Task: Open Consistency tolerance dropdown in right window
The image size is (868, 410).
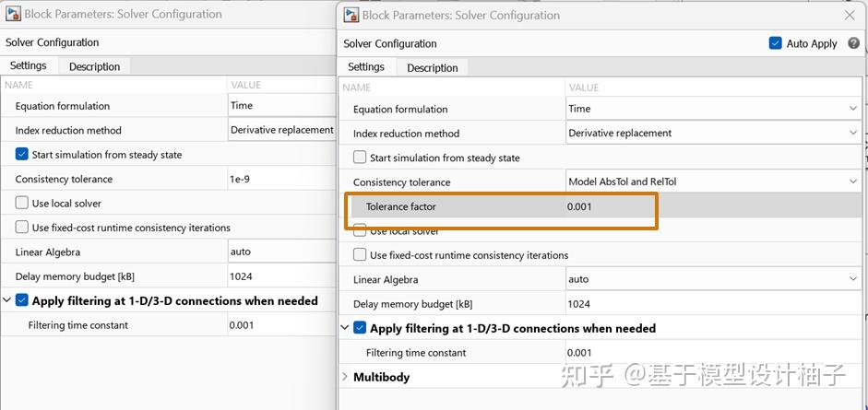Action: 714,182
